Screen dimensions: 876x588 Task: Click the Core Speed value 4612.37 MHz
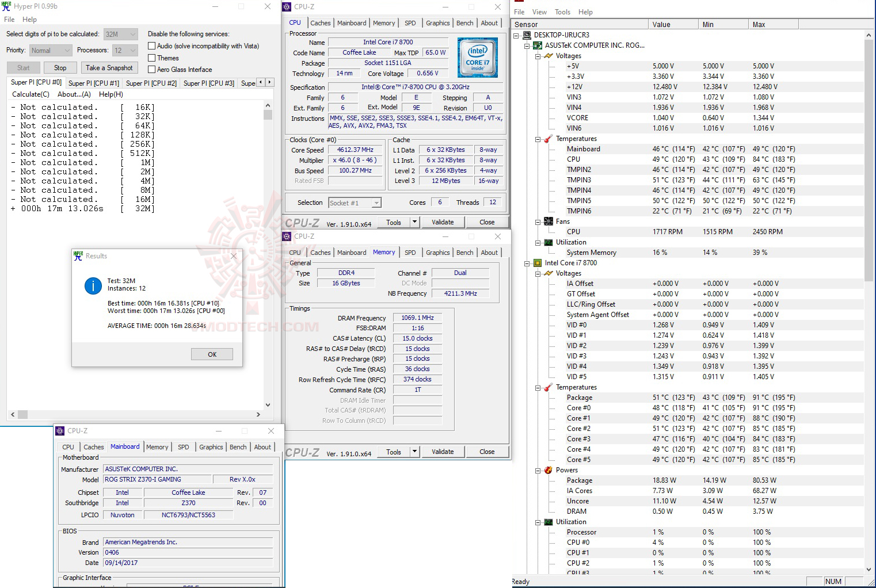point(356,150)
